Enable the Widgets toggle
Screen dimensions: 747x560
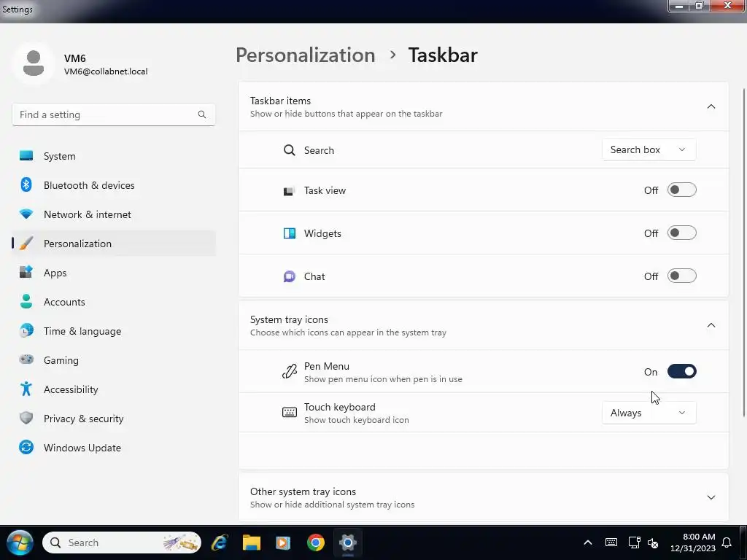pos(682,233)
